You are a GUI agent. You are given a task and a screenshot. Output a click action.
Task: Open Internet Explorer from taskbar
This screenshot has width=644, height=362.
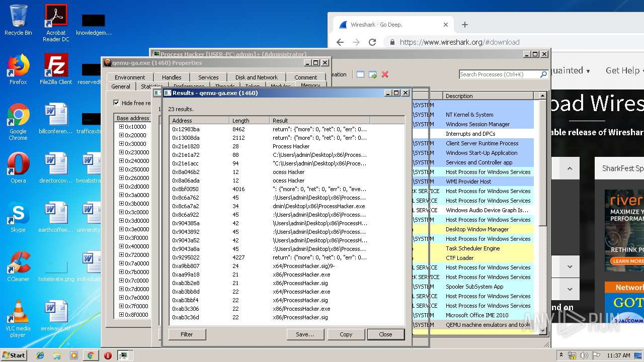tap(40, 355)
